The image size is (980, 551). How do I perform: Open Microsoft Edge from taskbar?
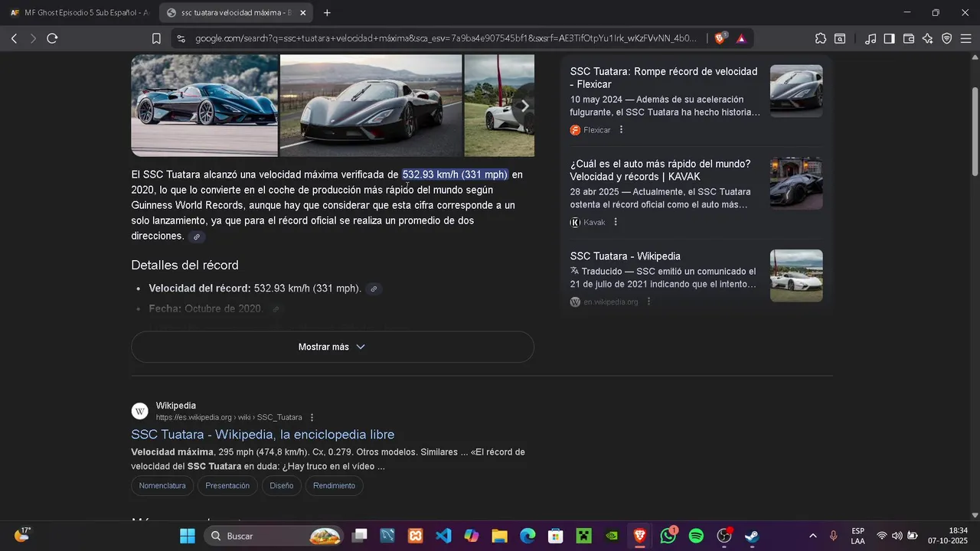pos(528,536)
